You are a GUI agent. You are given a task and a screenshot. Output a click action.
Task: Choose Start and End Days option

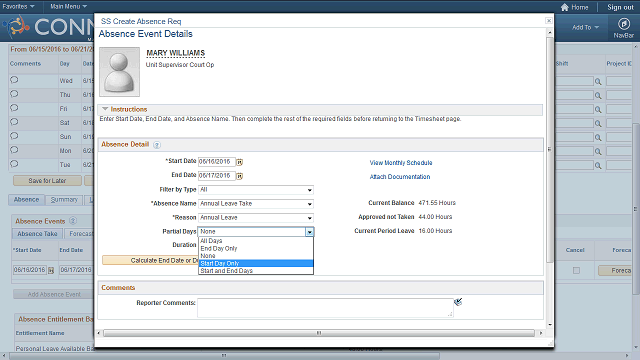(256, 271)
